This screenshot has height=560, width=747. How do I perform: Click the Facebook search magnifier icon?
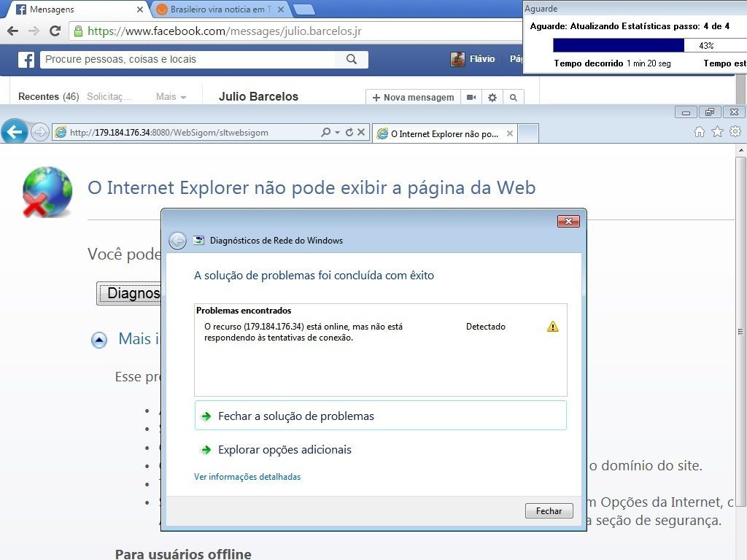point(352,59)
